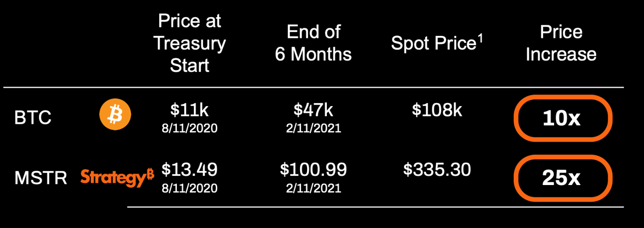Viewport: 644px width, 228px height.
Task: Select the BTC row label
Action: [x=33, y=118]
